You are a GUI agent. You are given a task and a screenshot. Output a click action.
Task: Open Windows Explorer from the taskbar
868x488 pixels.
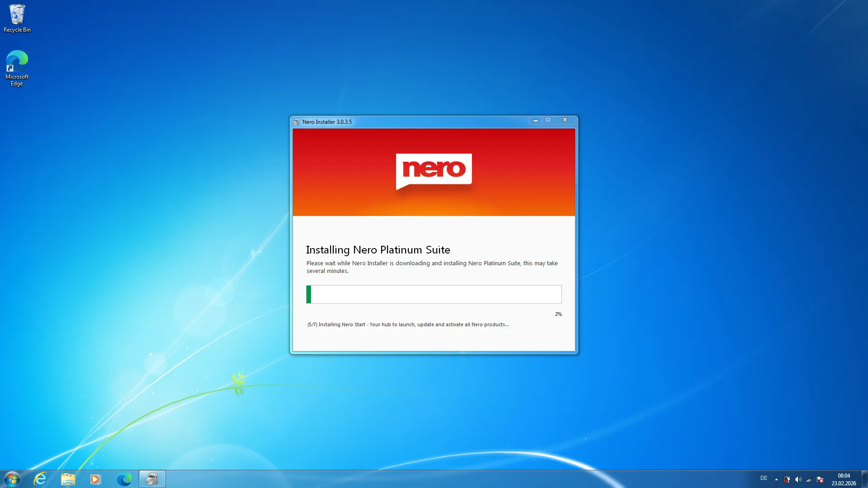[x=68, y=479]
